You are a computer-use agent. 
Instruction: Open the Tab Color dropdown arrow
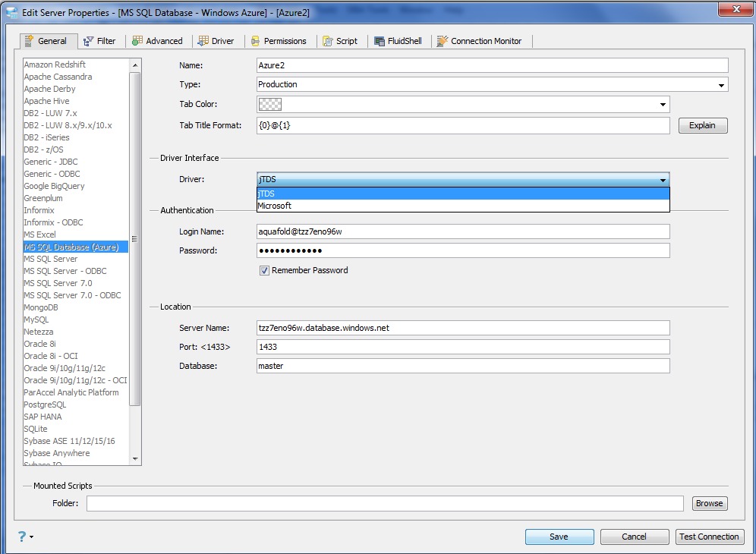tap(663, 104)
